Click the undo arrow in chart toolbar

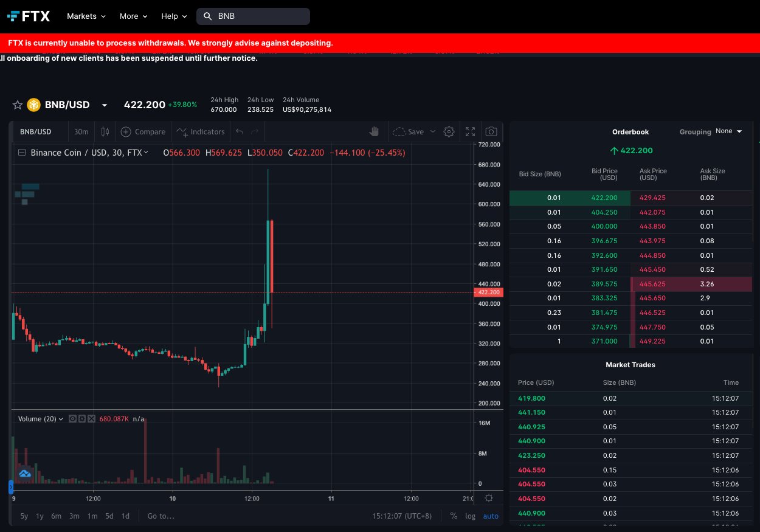(238, 131)
